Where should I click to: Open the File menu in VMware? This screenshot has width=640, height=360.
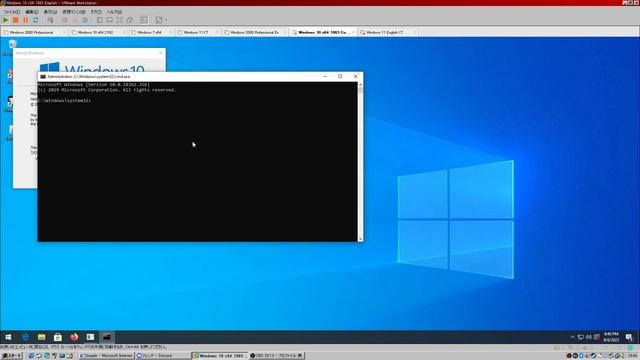pos(12,12)
